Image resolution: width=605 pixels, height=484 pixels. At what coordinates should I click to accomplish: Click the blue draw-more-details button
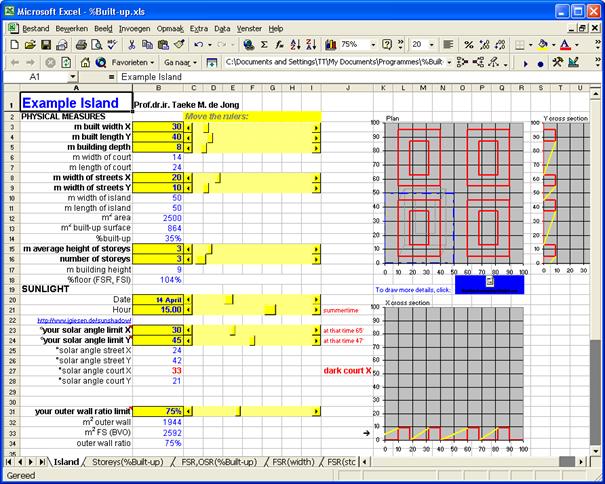pos(489,285)
